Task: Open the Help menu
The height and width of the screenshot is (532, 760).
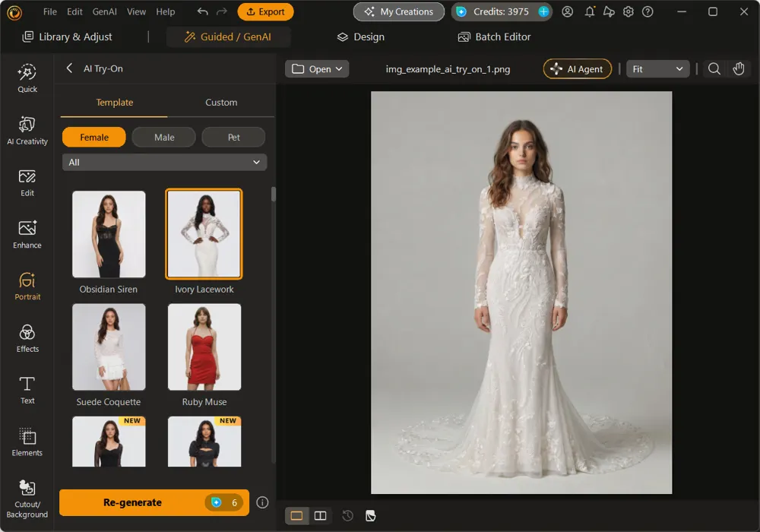Action: (165, 11)
